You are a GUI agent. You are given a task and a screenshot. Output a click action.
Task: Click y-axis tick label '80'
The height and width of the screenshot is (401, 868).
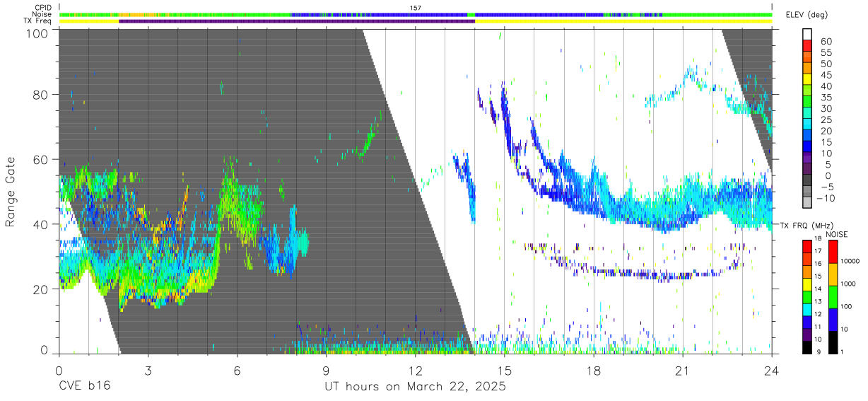click(x=41, y=95)
